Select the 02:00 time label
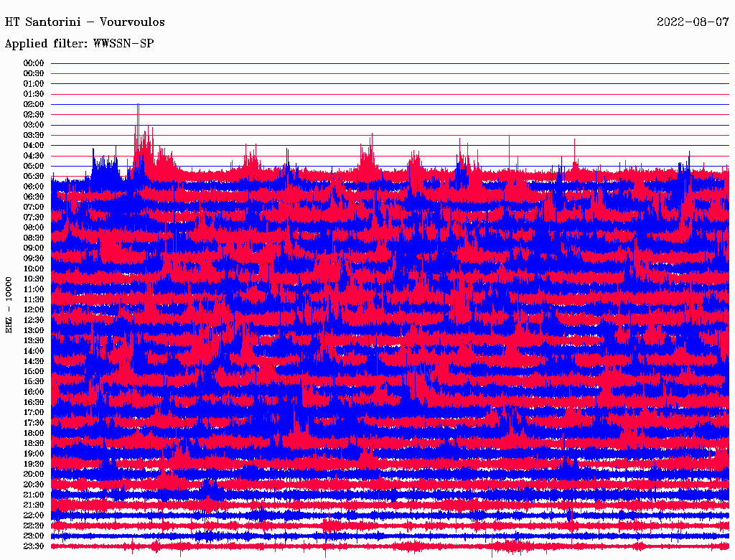 (x=34, y=104)
